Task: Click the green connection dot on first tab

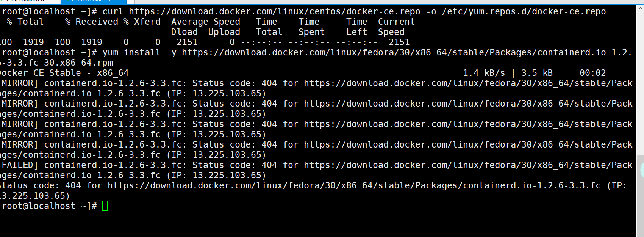Action: tap(2, 1)
